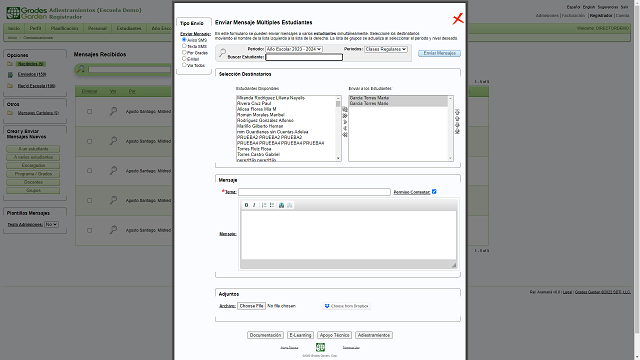Close the dialog with the red X
The width and height of the screenshot is (640, 360).
point(458,19)
